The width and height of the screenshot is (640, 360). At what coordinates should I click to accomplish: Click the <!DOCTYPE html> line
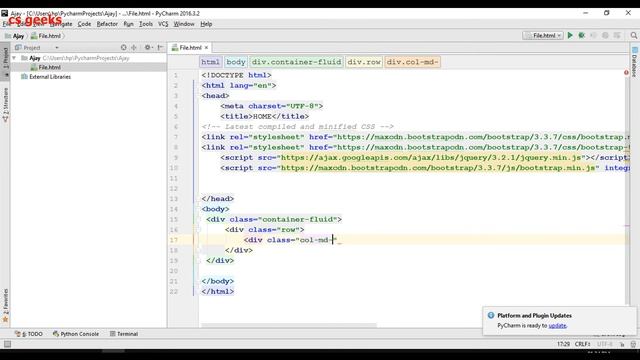[236, 75]
